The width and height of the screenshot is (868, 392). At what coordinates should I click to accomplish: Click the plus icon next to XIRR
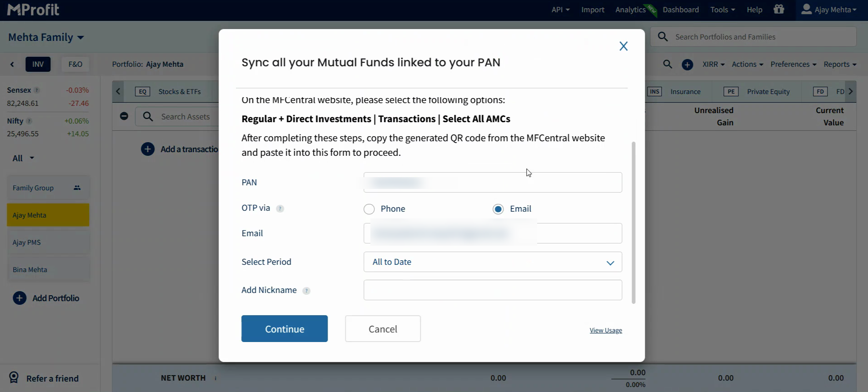(x=687, y=65)
